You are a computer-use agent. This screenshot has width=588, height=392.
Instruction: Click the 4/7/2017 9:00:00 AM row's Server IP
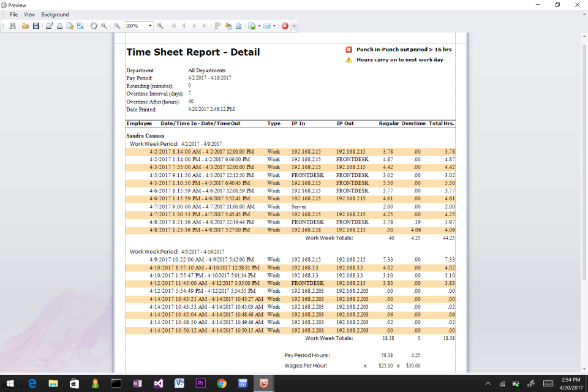pyautogui.click(x=298, y=206)
